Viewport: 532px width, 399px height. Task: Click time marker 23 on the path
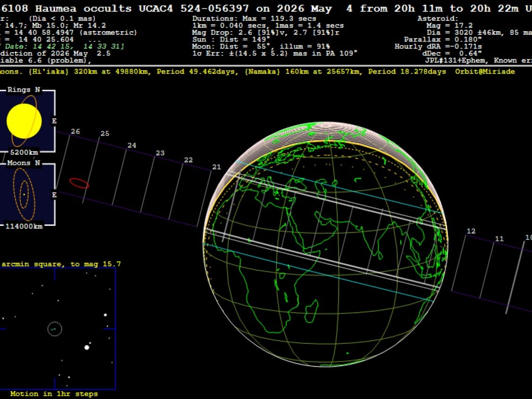160,153
